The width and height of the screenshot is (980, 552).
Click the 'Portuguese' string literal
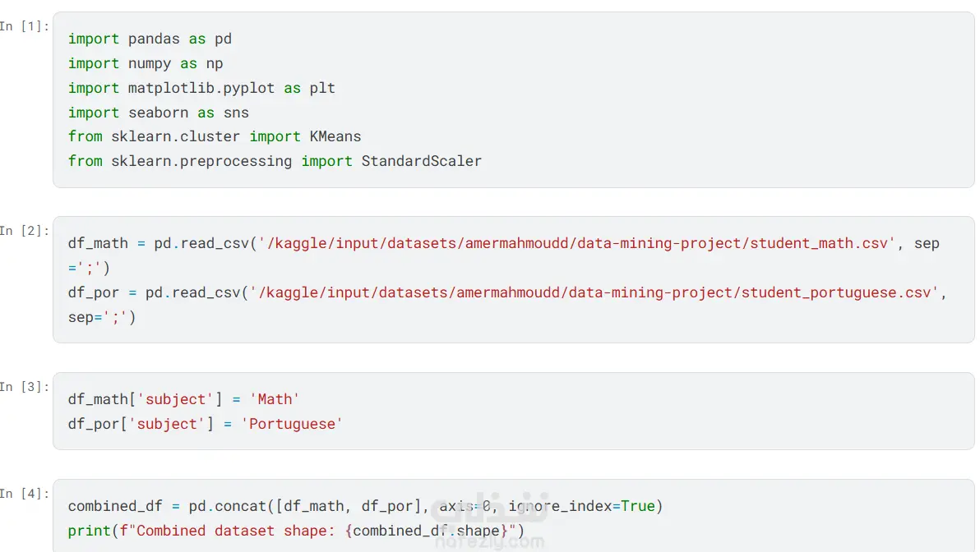(x=292, y=424)
